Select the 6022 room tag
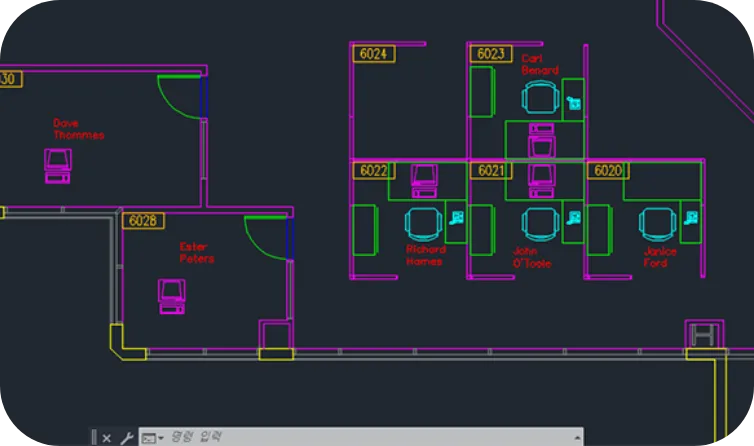 coord(374,171)
